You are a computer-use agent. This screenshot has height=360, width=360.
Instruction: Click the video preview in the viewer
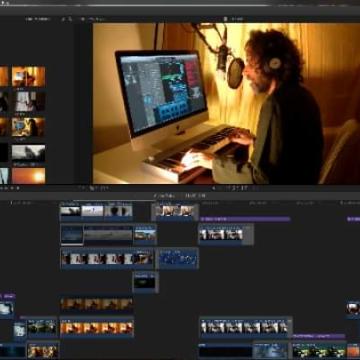[x=226, y=103]
